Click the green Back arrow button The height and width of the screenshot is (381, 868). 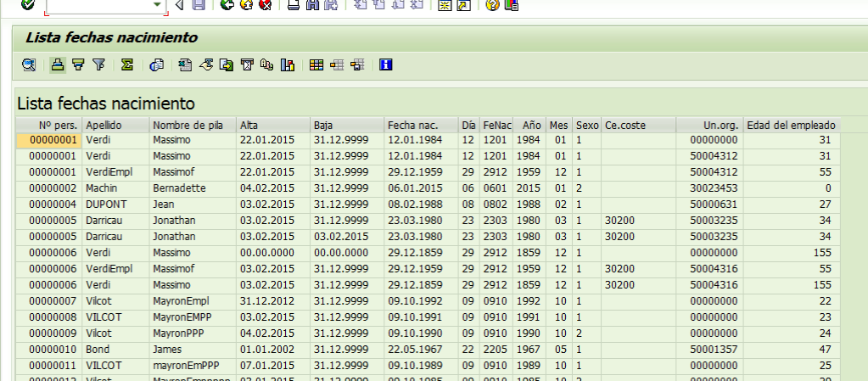pos(226,5)
